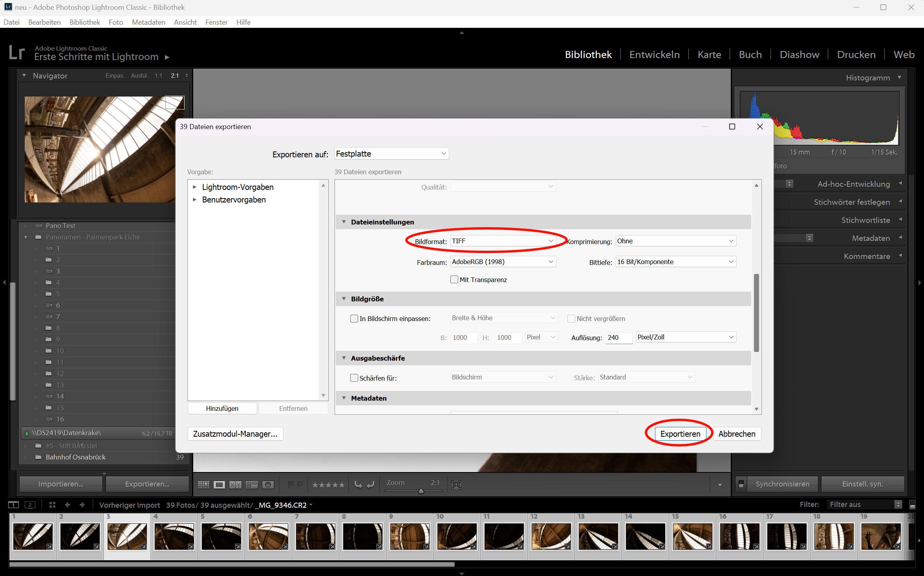Open the Bibliothek menu
Screen dimensions: 924x576
coord(85,22)
